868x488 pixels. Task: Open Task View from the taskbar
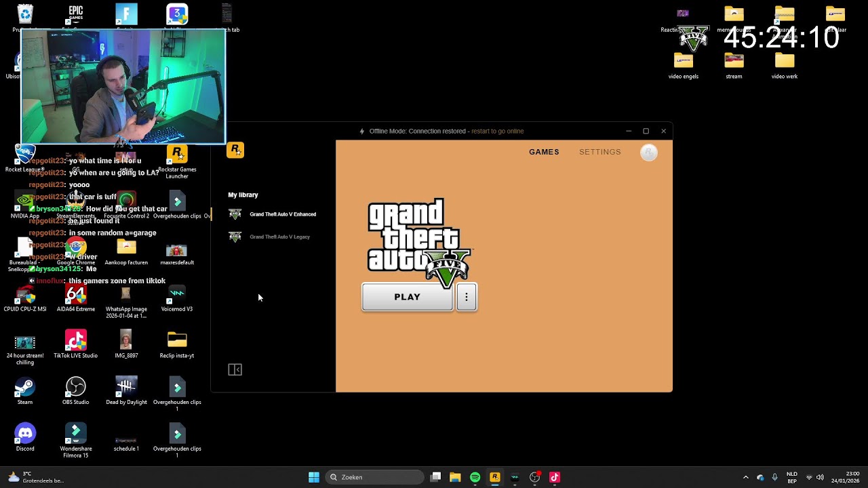pos(436,477)
